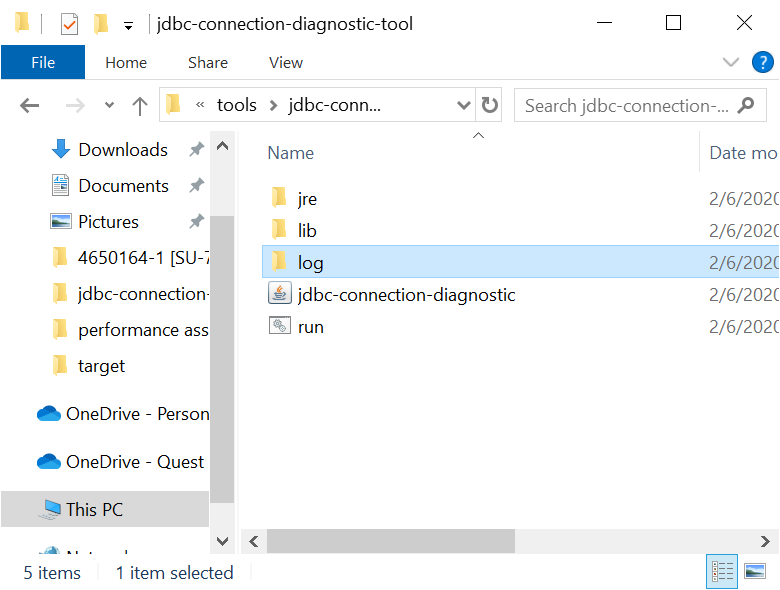
Task: Click the Back navigation arrow
Action: click(29, 105)
